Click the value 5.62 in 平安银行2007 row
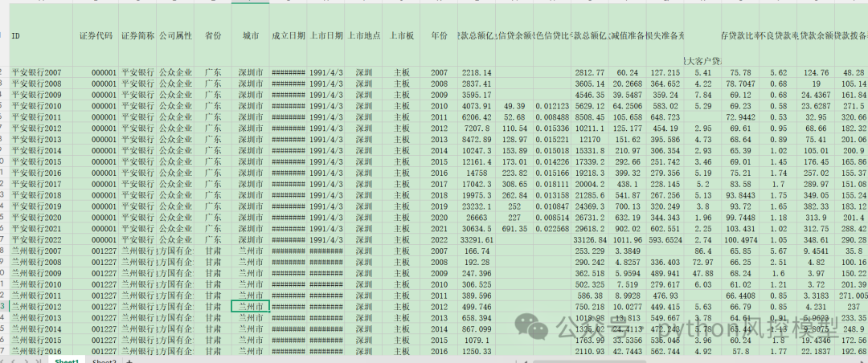 tap(778, 72)
